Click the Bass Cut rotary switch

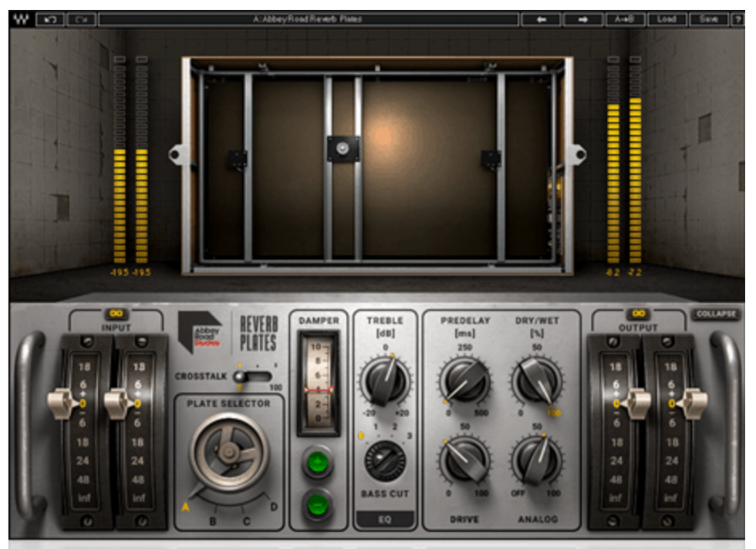(x=385, y=462)
